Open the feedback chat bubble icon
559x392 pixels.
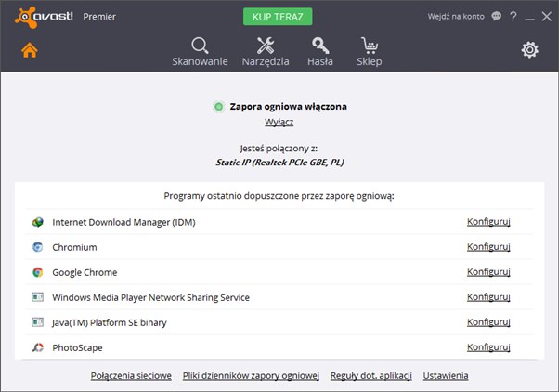tap(496, 16)
